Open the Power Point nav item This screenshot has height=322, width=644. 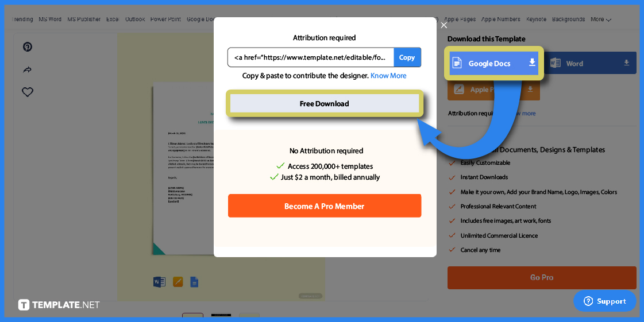pos(165,20)
